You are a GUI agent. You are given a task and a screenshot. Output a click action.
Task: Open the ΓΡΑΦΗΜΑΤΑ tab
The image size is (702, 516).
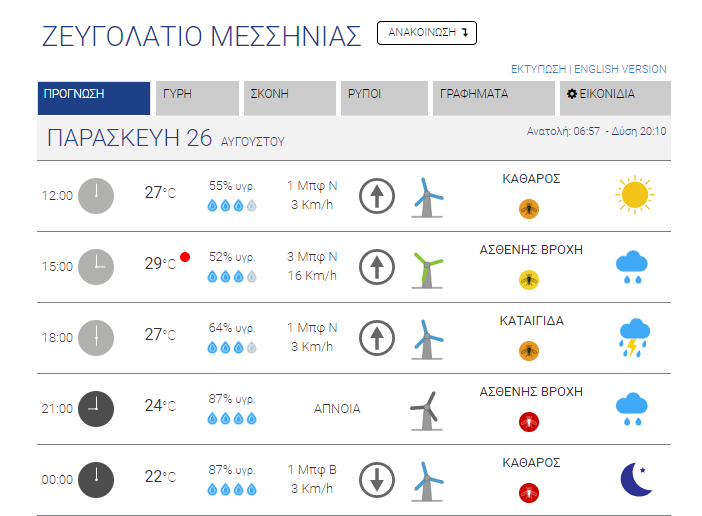494,98
